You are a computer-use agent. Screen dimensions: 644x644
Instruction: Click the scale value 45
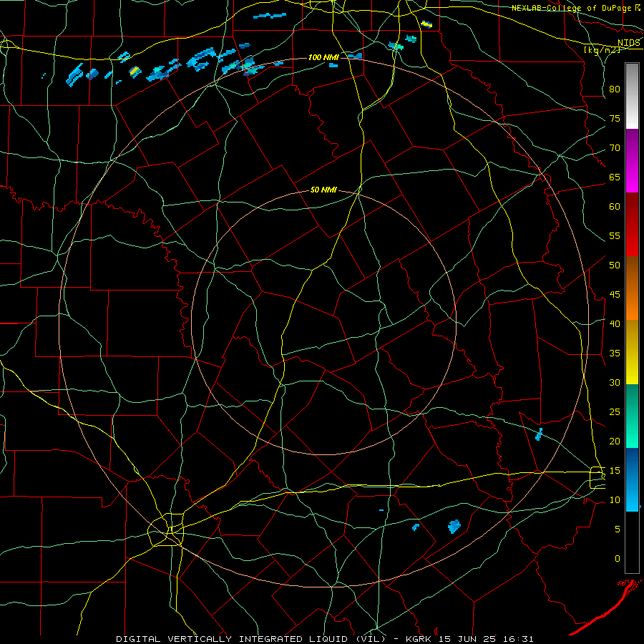click(x=615, y=295)
